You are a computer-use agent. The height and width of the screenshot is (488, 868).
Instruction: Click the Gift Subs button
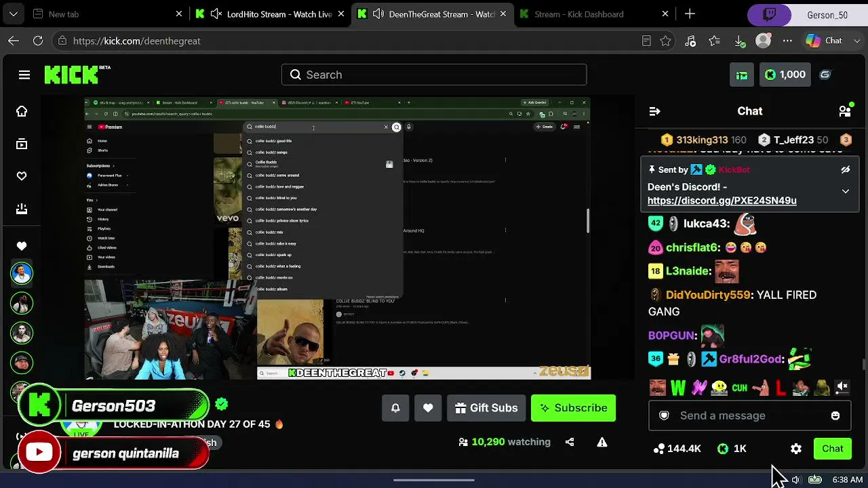coord(486,408)
